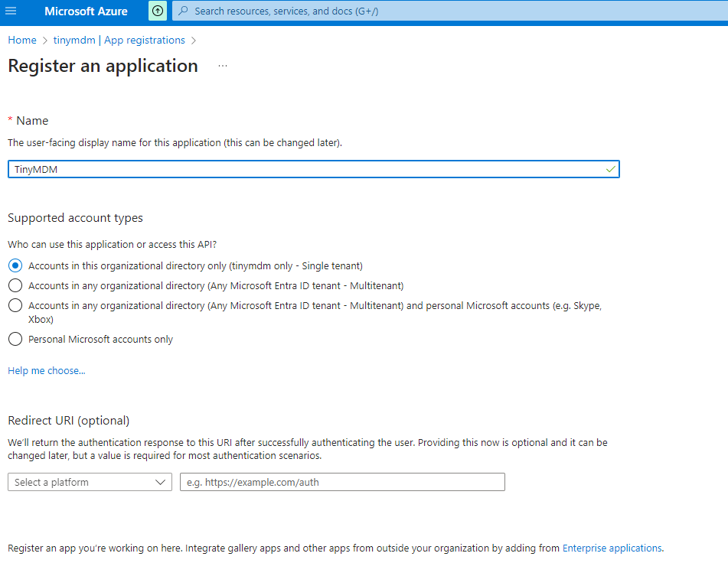Click the Redirect URI input field
This screenshot has width=728, height=563.
342,482
